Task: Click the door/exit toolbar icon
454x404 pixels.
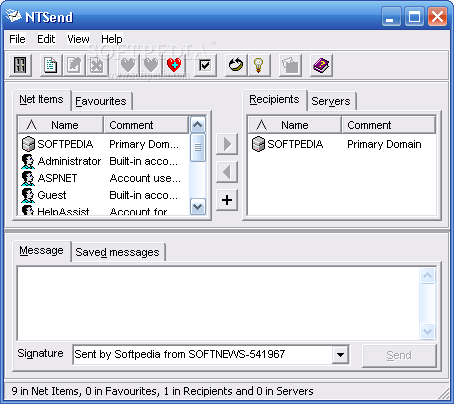Action: [x=20, y=65]
